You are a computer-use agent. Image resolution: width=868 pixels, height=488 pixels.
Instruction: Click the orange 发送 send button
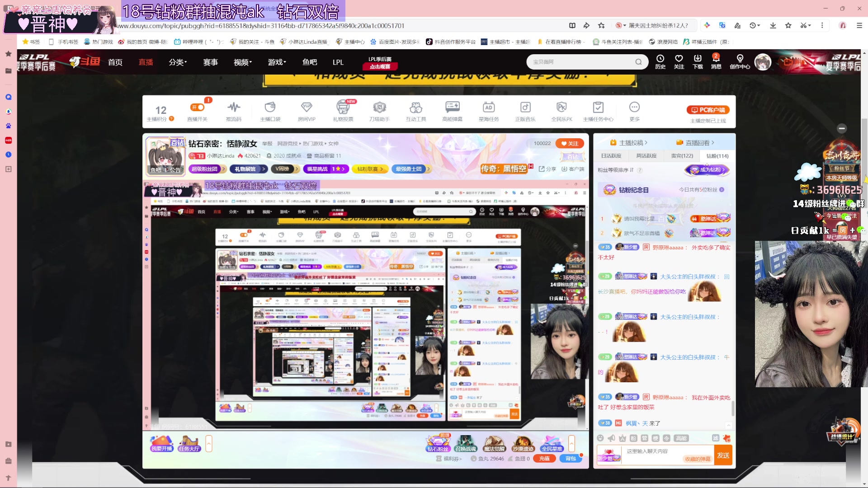[x=723, y=455]
